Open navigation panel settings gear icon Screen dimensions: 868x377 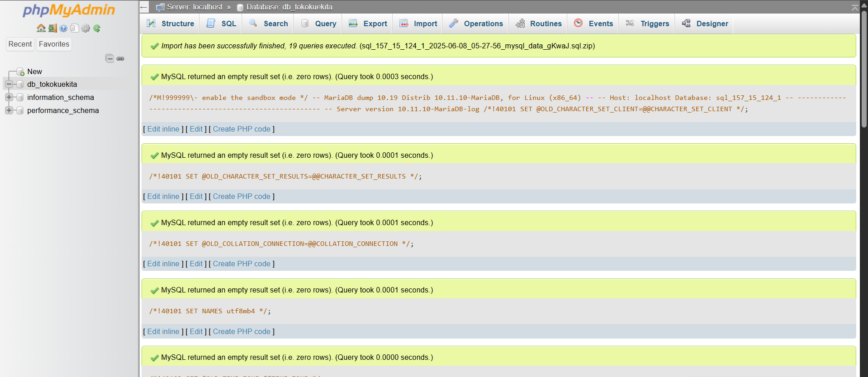pos(85,28)
